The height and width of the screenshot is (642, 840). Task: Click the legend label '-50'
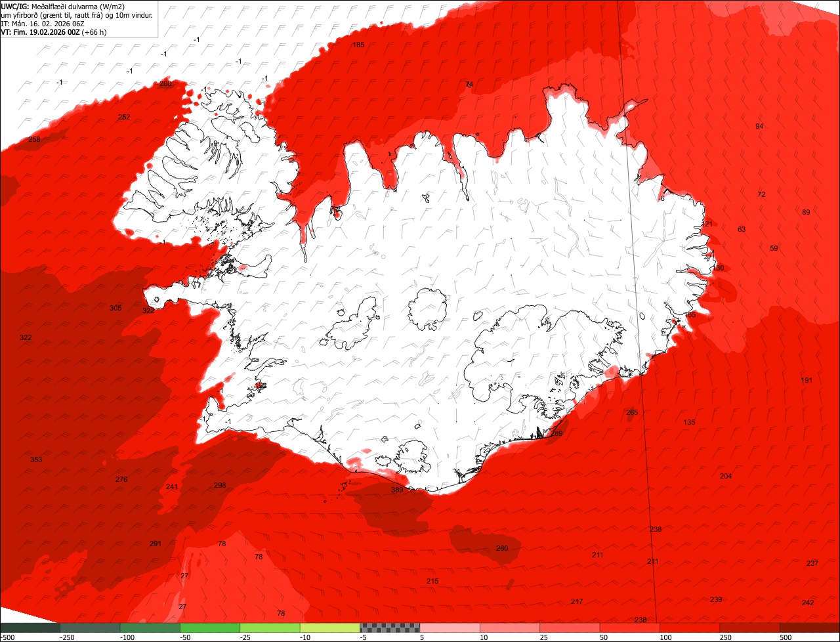coord(186,637)
